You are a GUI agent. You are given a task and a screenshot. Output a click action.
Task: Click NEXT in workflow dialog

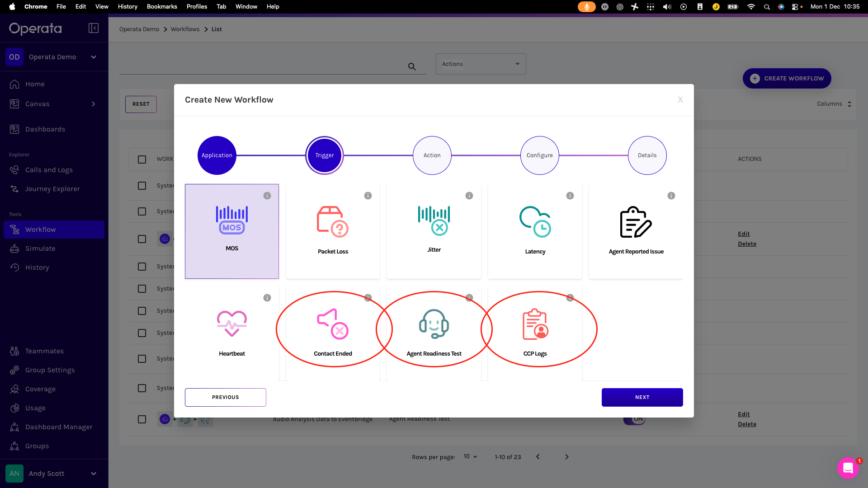[x=642, y=397]
